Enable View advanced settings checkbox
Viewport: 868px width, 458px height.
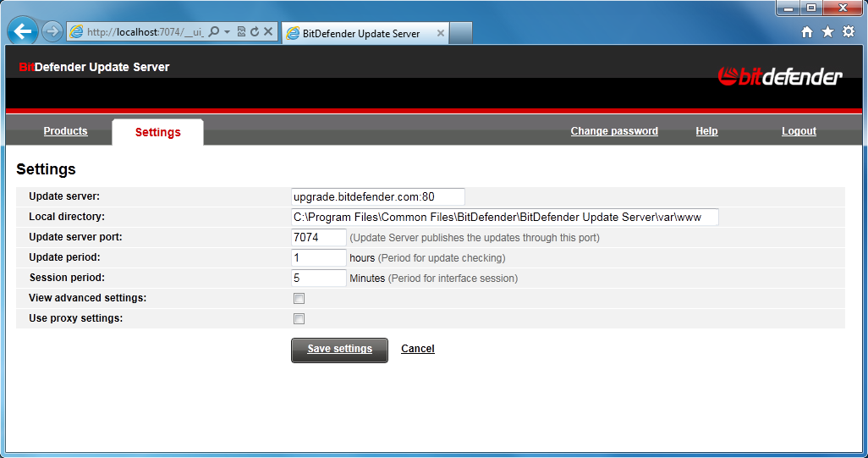299,299
